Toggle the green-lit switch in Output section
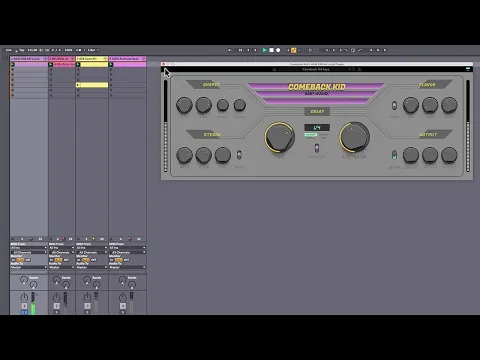 tap(394, 155)
